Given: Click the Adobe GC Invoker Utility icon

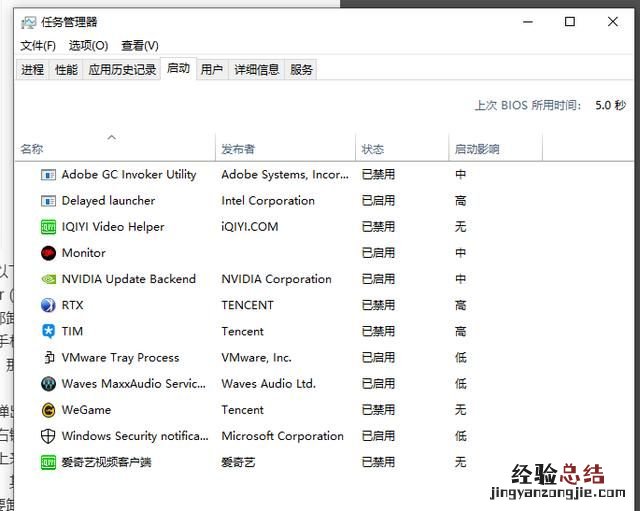Looking at the screenshot, I should pyautogui.click(x=48, y=175).
